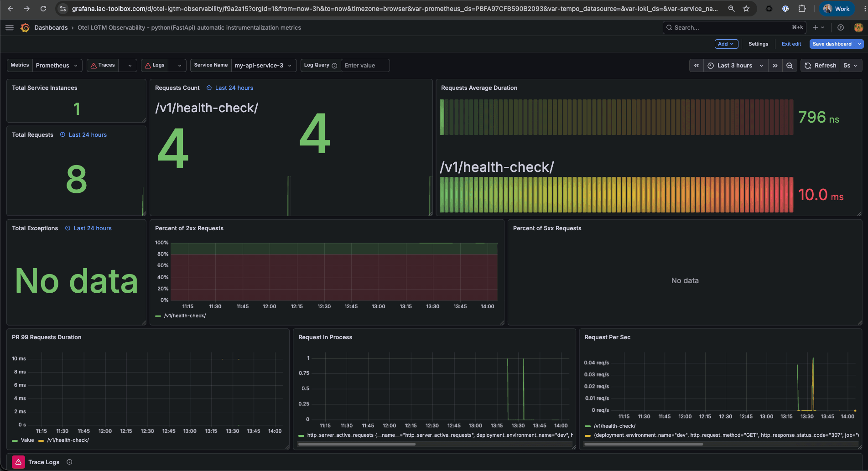Expand Save dashboard options arrow
This screenshot has height=471, width=868.
[x=859, y=44]
